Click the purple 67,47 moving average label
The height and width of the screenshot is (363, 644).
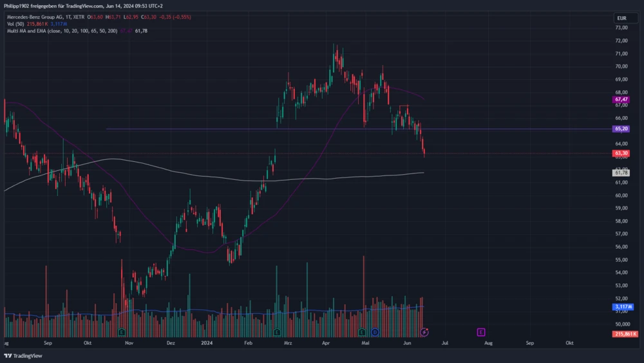point(621,100)
